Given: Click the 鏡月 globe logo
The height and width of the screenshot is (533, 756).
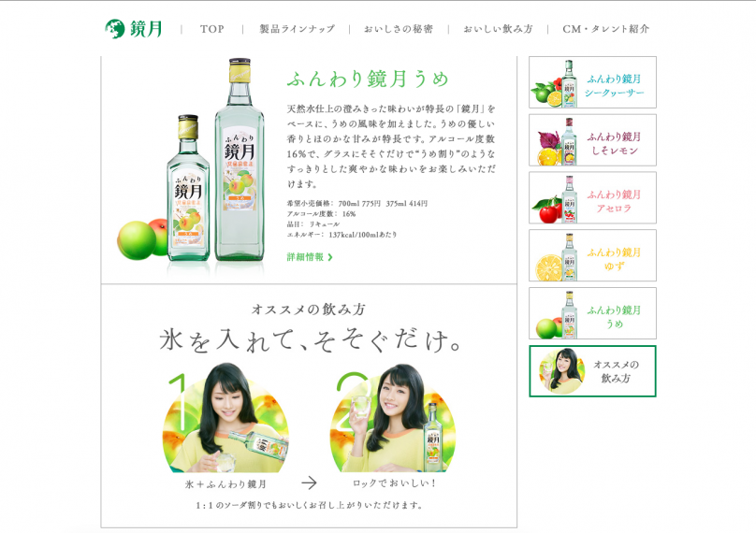Looking at the screenshot, I should tap(134, 29).
